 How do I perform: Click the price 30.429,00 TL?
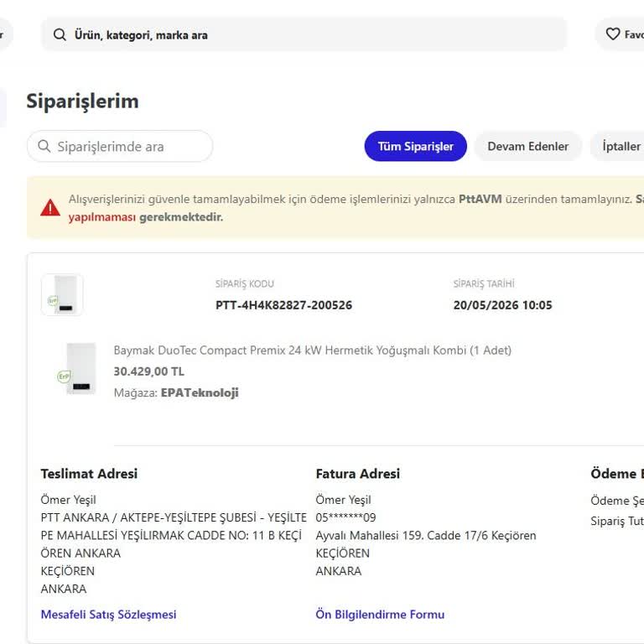148,371
